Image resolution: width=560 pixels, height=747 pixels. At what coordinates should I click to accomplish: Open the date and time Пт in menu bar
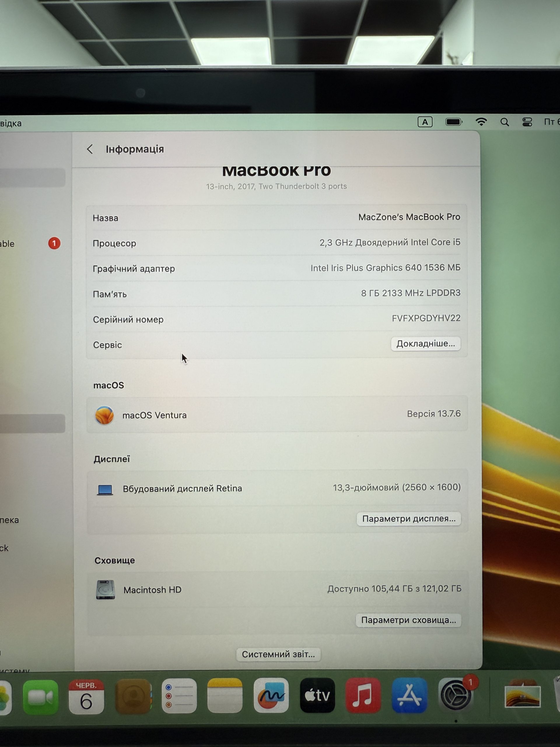point(552,122)
